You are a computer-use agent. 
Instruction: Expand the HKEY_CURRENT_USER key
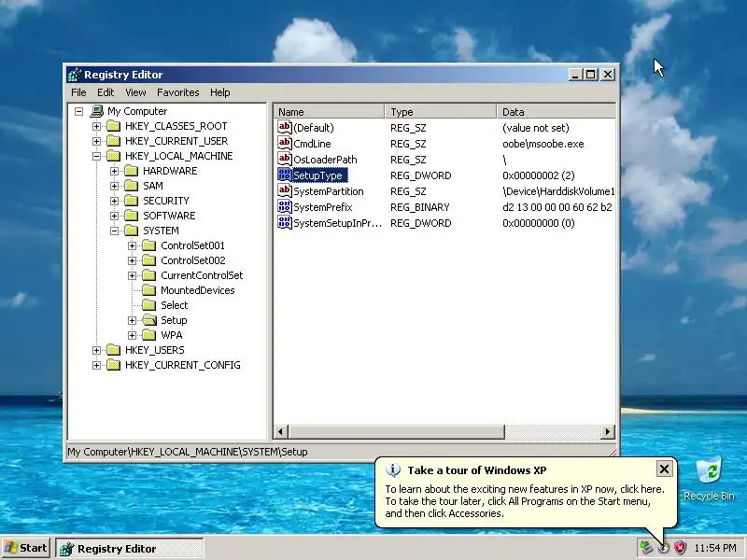[x=97, y=141]
